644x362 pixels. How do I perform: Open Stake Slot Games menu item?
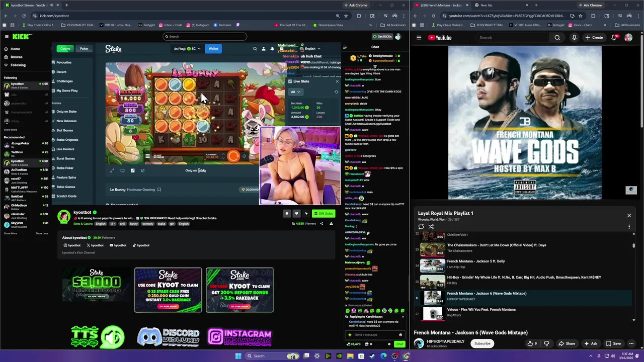pyautogui.click(x=64, y=130)
